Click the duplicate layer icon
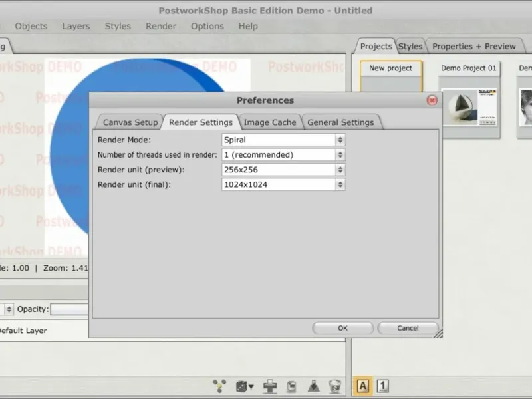 (291, 386)
